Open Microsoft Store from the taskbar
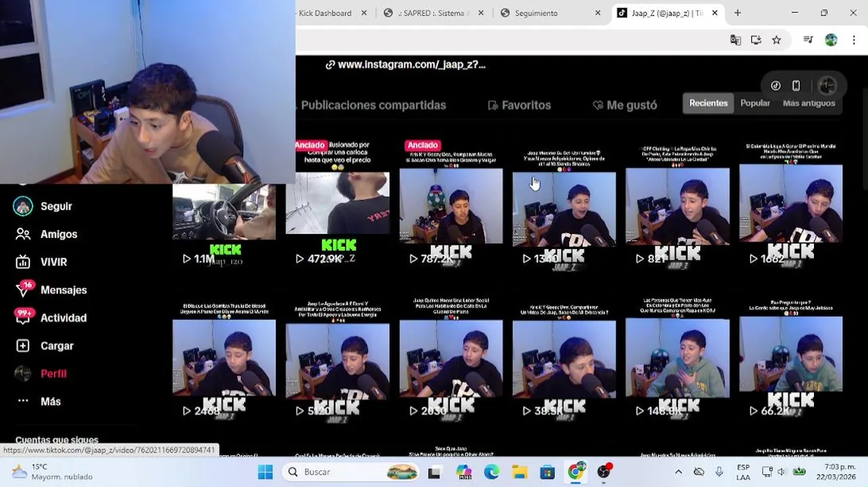Viewport: 868px width, 487px height. [x=547, y=472]
